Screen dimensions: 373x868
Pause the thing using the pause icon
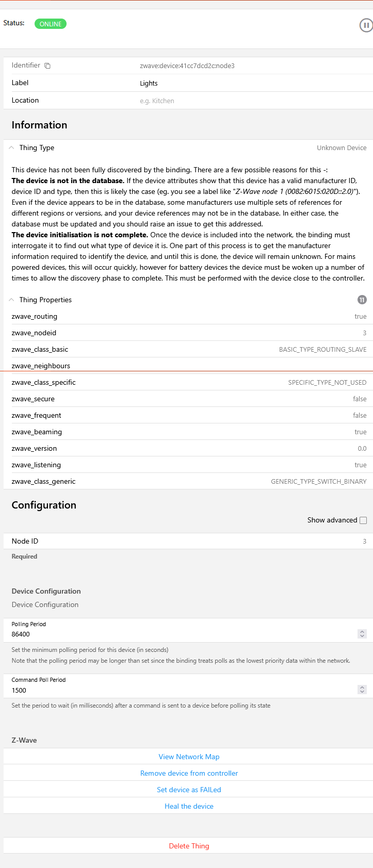point(366,25)
